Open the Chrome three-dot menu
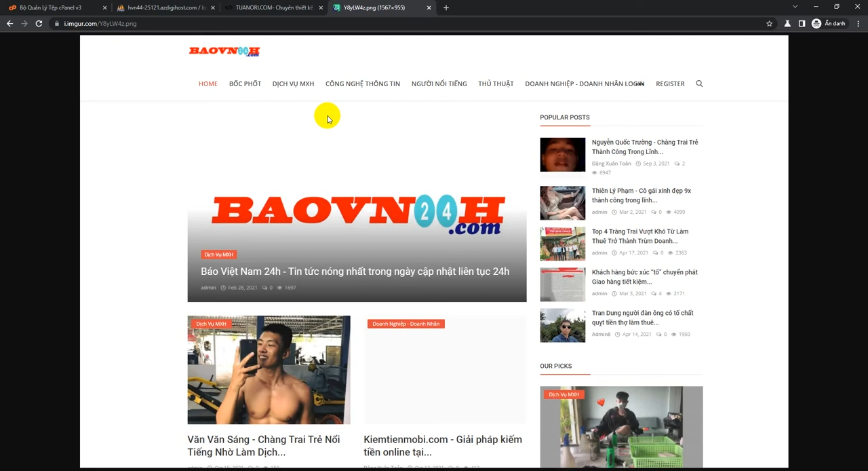Viewport: 868px width, 471px height. point(858,23)
